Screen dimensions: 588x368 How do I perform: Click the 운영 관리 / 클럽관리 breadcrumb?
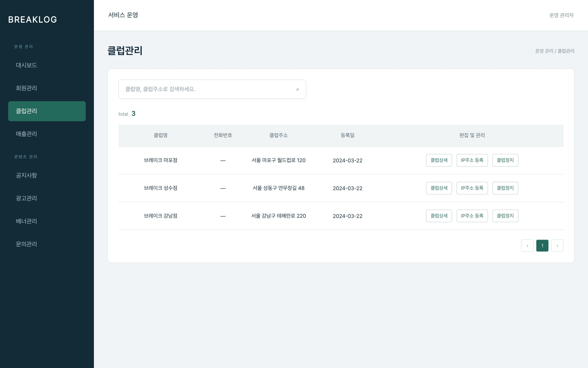(x=555, y=51)
